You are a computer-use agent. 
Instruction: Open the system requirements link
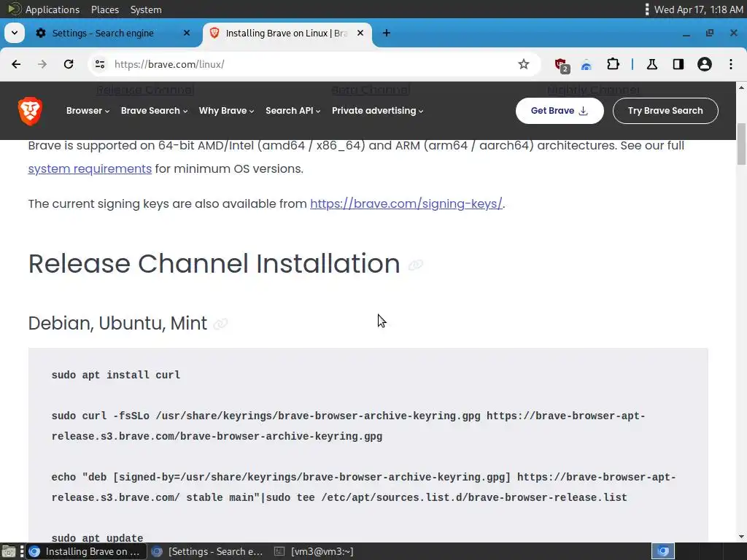tap(90, 168)
